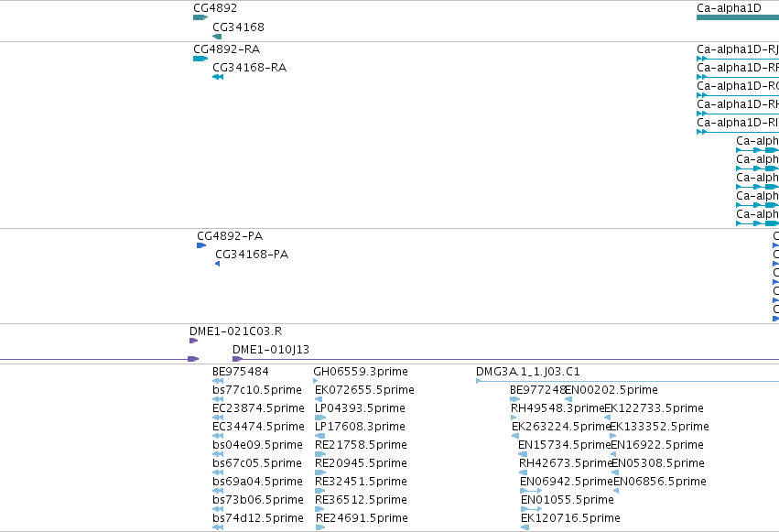The height and width of the screenshot is (532, 779).
Task: Click the CG34168-RA transcript label
Action: pyautogui.click(x=249, y=67)
